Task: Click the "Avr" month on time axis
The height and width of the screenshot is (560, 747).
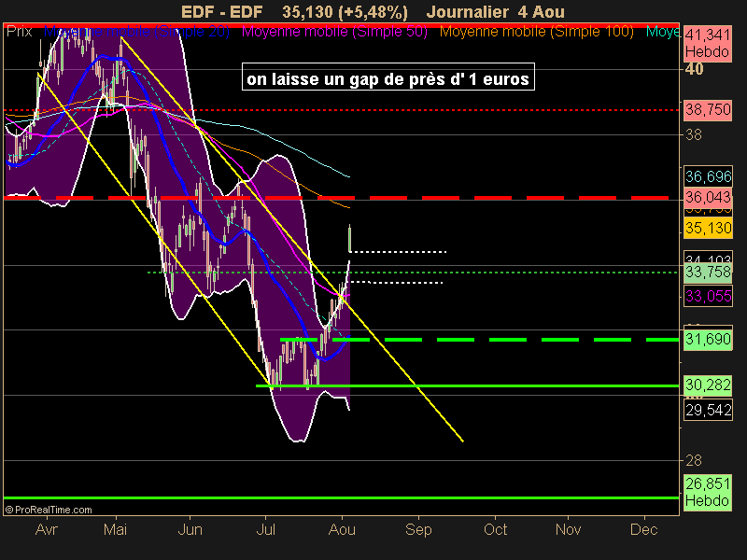Action: coord(47,529)
